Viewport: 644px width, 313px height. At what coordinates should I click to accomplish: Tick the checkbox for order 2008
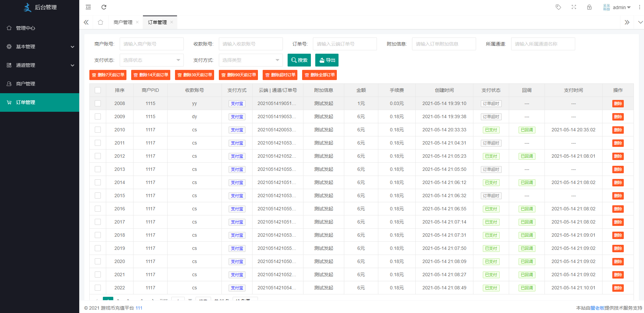[x=98, y=103]
